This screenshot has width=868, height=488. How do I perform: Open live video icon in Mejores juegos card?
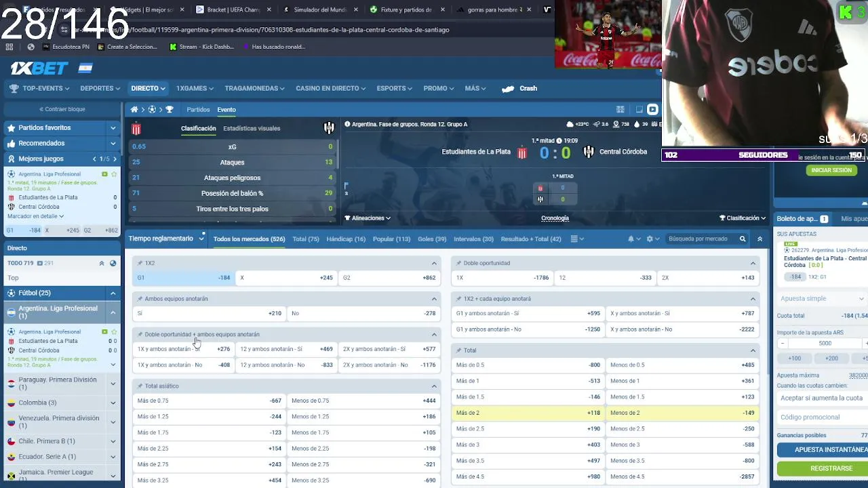point(104,174)
